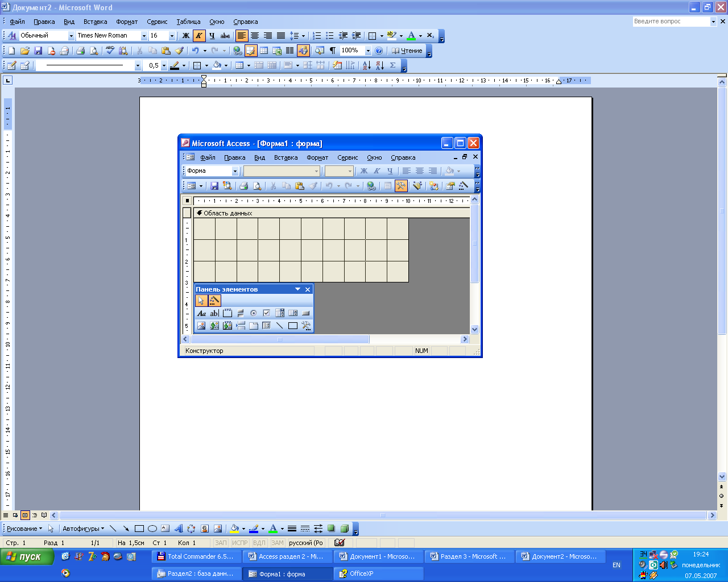Click the Shadow style icon
Viewport: 728px width, 582px height.
[332, 529]
